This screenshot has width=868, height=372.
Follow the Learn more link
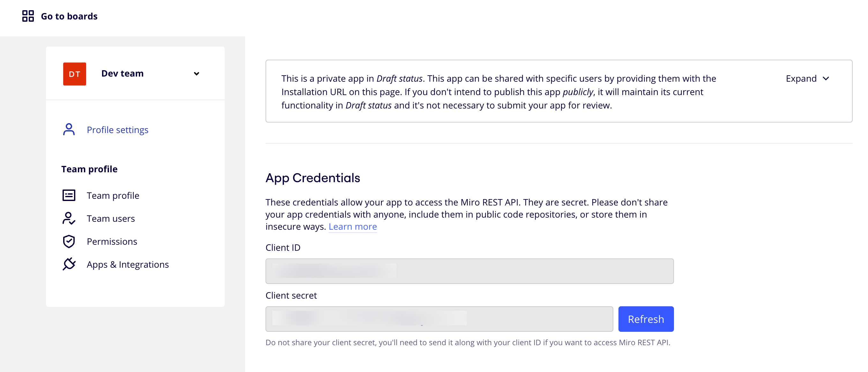pyautogui.click(x=353, y=227)
